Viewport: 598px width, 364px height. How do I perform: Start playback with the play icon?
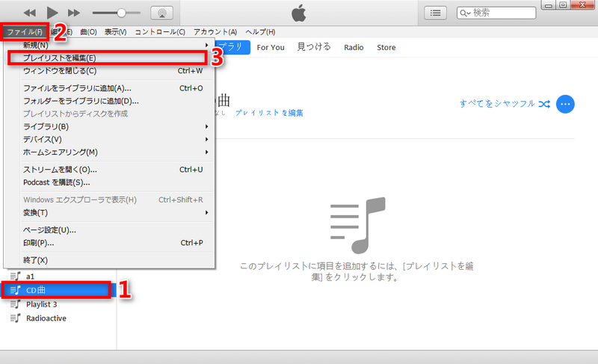52,13
